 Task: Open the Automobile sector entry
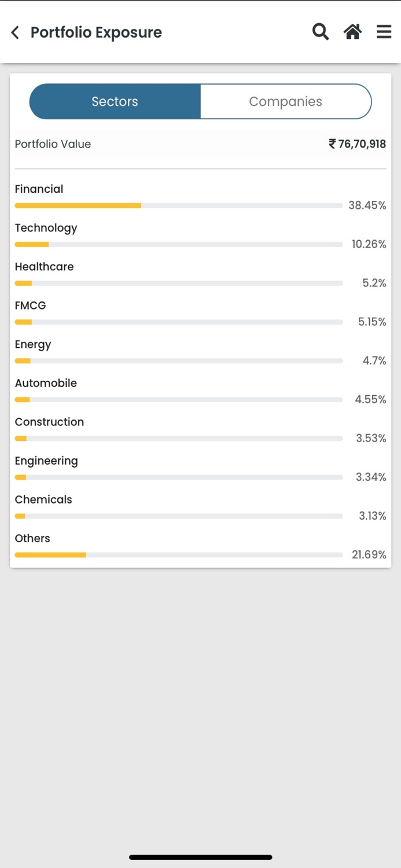coord(46,383)
